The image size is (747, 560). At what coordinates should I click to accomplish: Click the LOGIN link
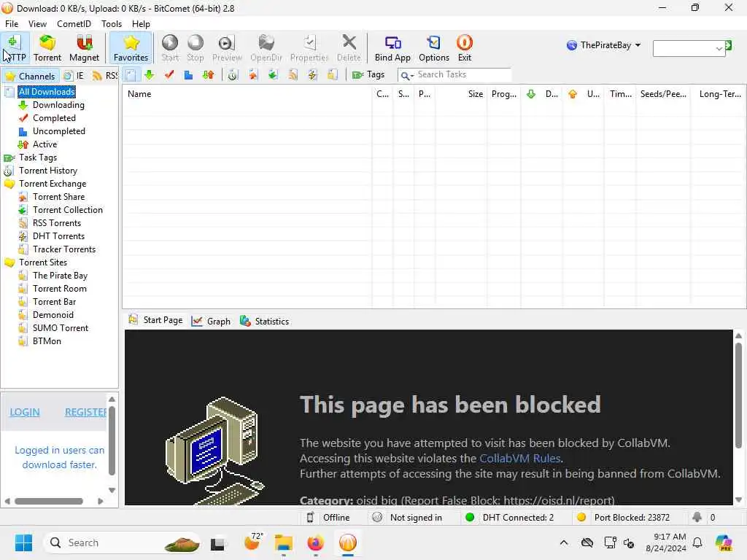click(x=25, y=413)
